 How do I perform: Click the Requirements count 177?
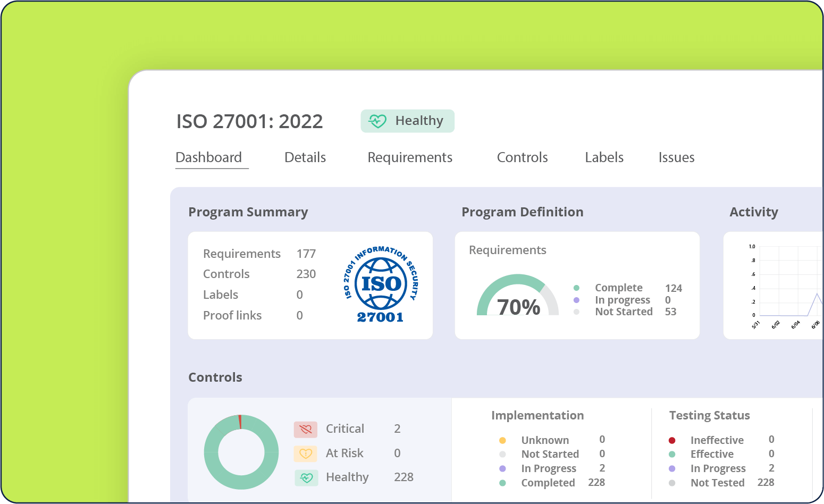(x=306, y=254)
